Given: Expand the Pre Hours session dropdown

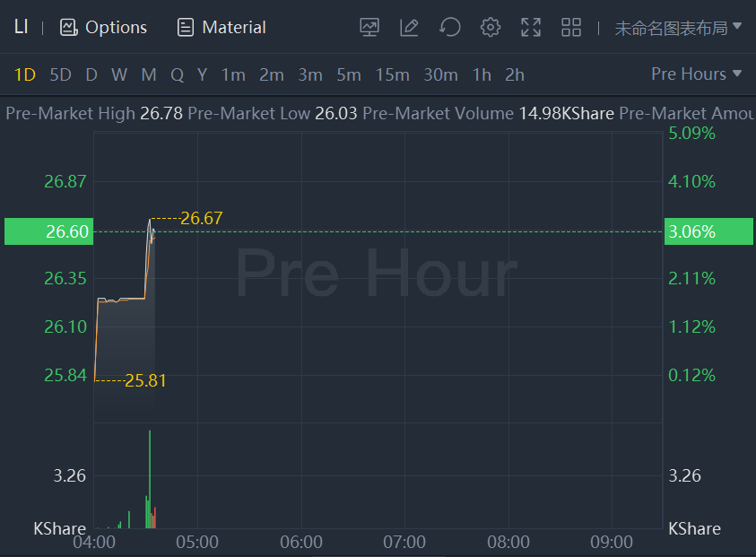Looking at the screenshot, I should point(696,74).
